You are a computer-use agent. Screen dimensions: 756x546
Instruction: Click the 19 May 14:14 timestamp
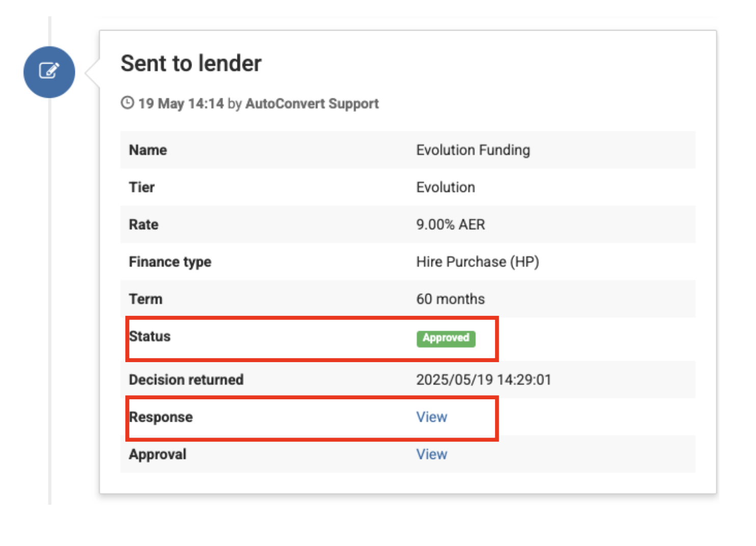(181, 103)
